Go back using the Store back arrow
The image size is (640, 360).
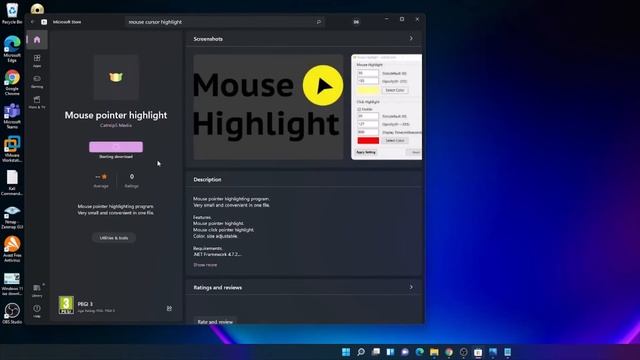(33, 22)
